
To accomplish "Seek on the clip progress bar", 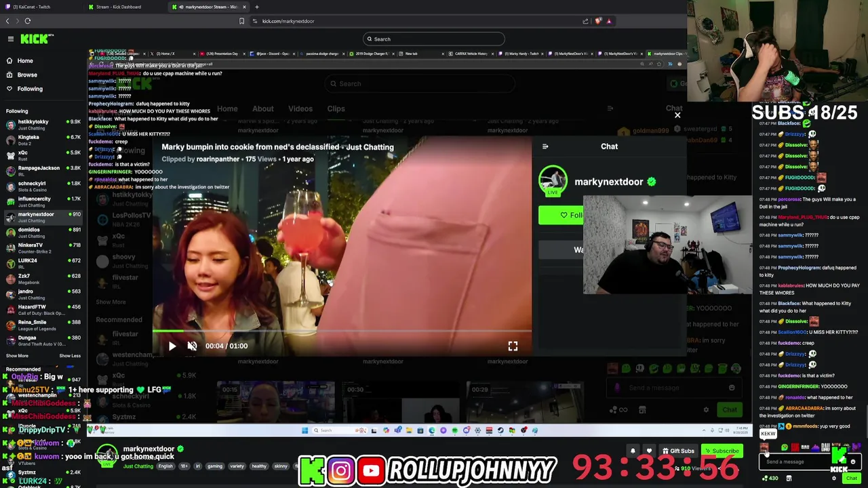I will (342, 331).
